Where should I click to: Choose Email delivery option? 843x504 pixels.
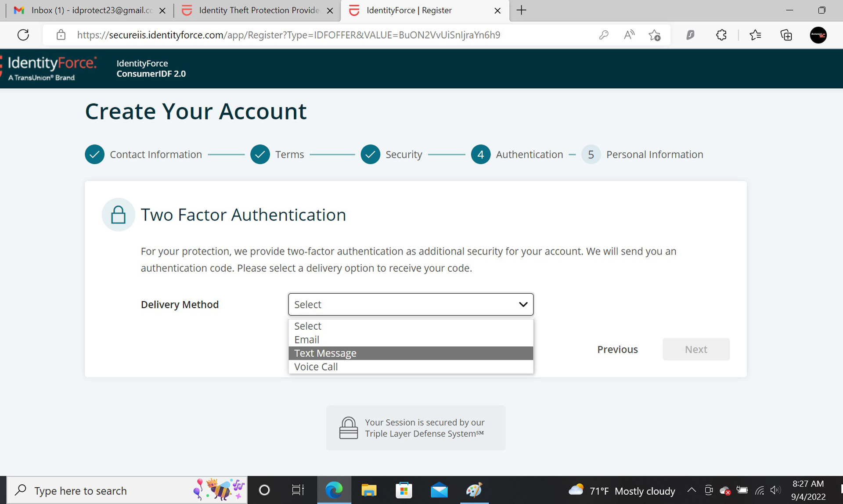tap(307, 339)
